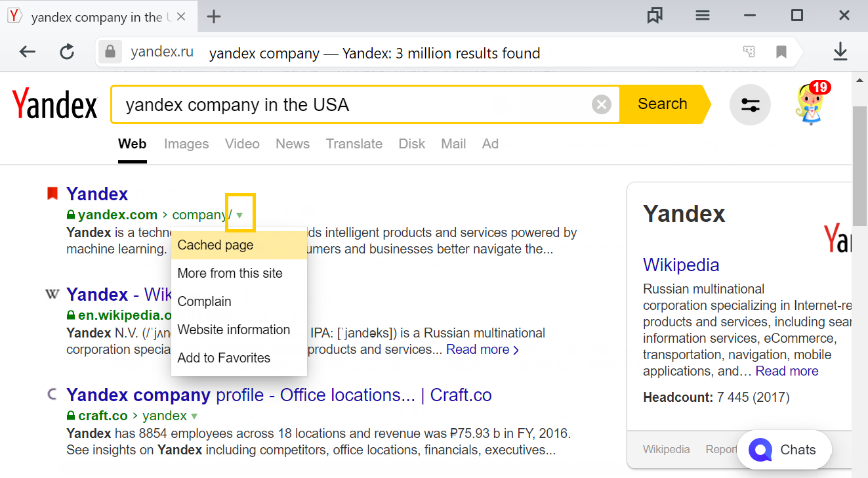Screen dimensions: 868x478
Task: Open the first Yandex result title
Action: pyautogui.click(x=97, y=194)
